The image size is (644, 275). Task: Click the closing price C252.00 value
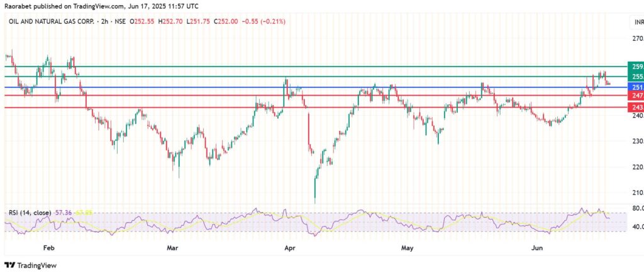(x=228, y=21)
